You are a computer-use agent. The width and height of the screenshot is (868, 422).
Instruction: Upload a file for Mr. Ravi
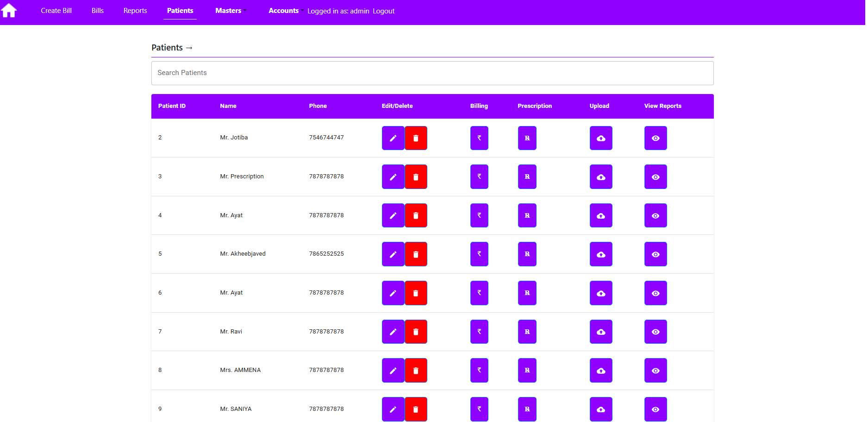pyautogui.click(x=600, y=332)
